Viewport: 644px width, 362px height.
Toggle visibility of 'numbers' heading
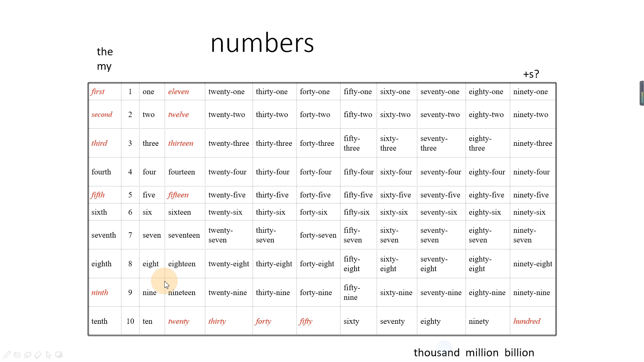click(x=261, y=42)
